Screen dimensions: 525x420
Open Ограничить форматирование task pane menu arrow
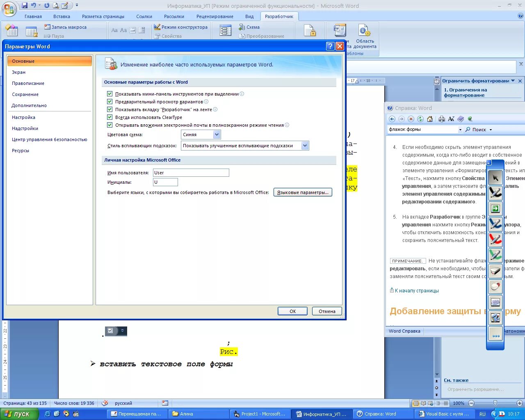pyautogui.click(x=513, y=81)
